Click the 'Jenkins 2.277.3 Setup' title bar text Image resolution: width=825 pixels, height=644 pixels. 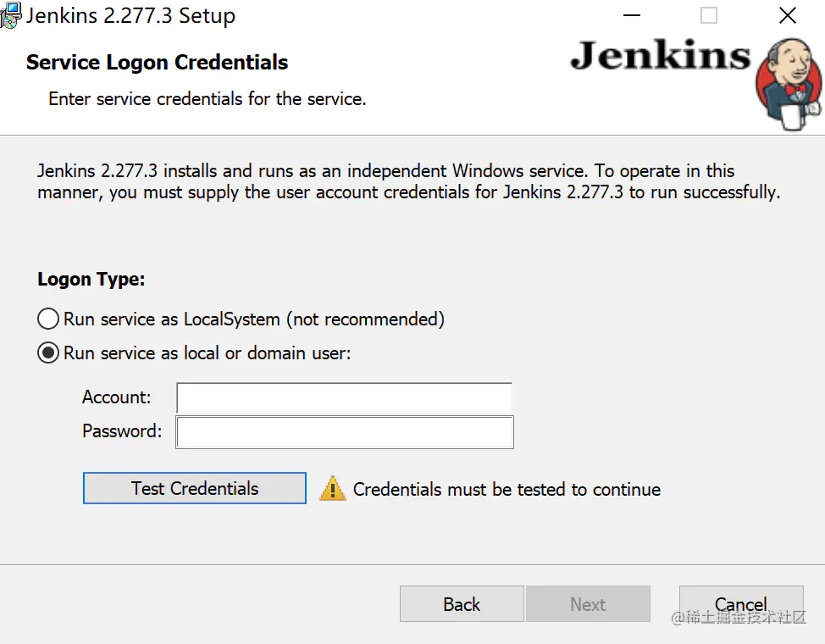click(130, 16)
